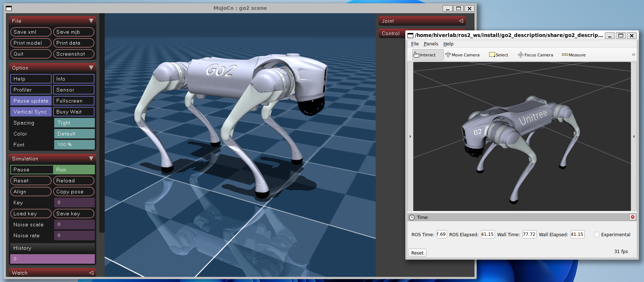The height and width of the screenshot is (282, 644).
Task: Reset time in RViz Time panel
Action: pos(417,253)
